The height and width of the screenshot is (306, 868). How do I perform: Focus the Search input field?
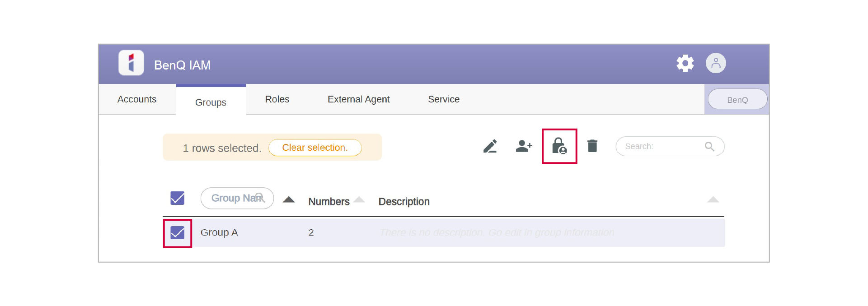pos(662,147)
